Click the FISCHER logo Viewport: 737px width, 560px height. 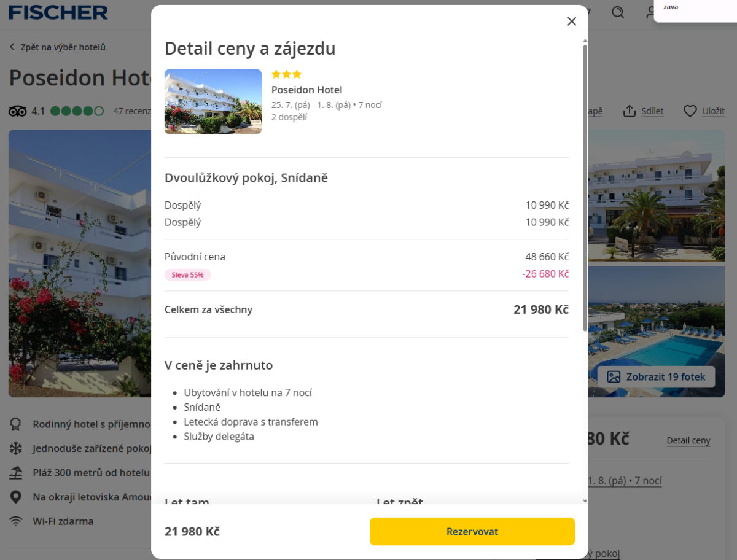pos(58,12)
